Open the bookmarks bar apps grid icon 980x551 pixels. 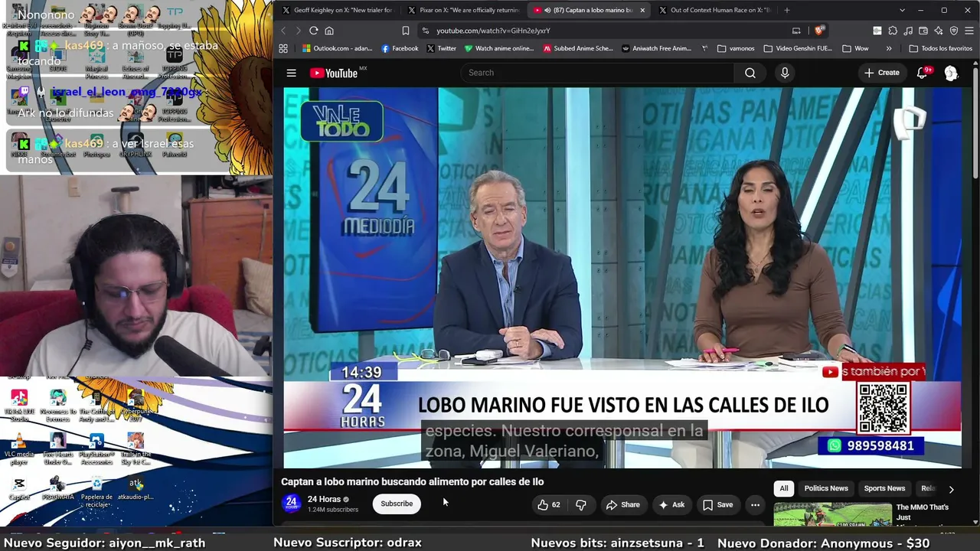pos(283,48)
